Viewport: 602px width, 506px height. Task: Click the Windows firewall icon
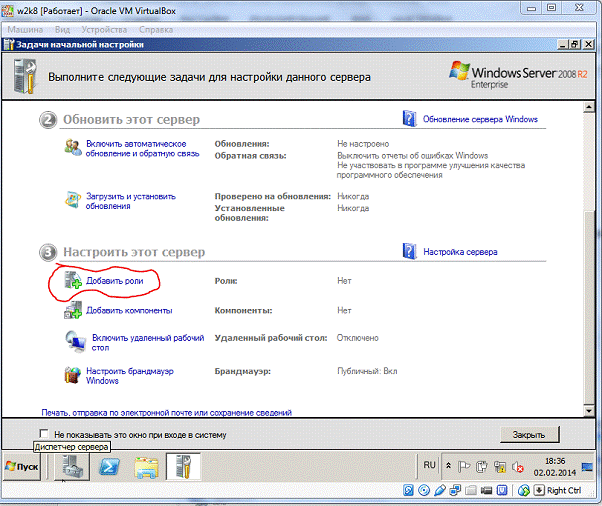(x=73, y=375)
